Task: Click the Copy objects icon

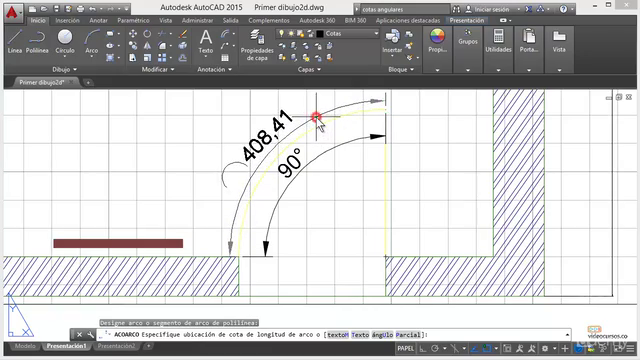Action: coord(133,46)
